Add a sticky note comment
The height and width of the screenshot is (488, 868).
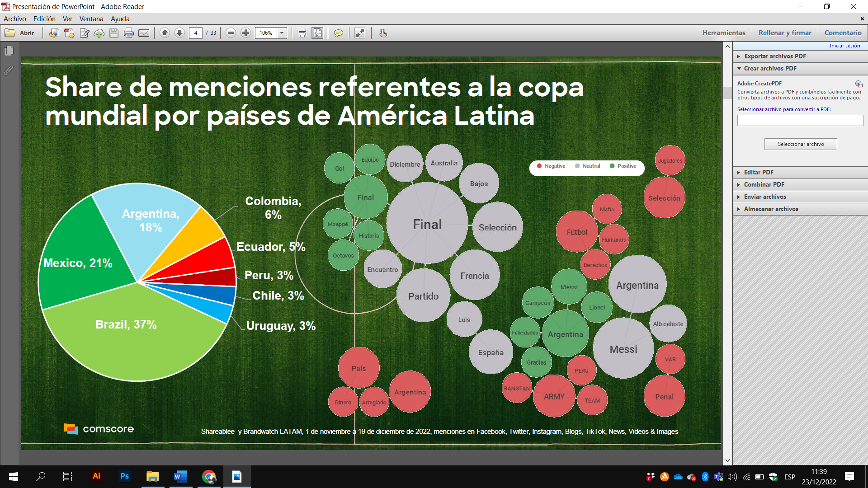[338, 33]
